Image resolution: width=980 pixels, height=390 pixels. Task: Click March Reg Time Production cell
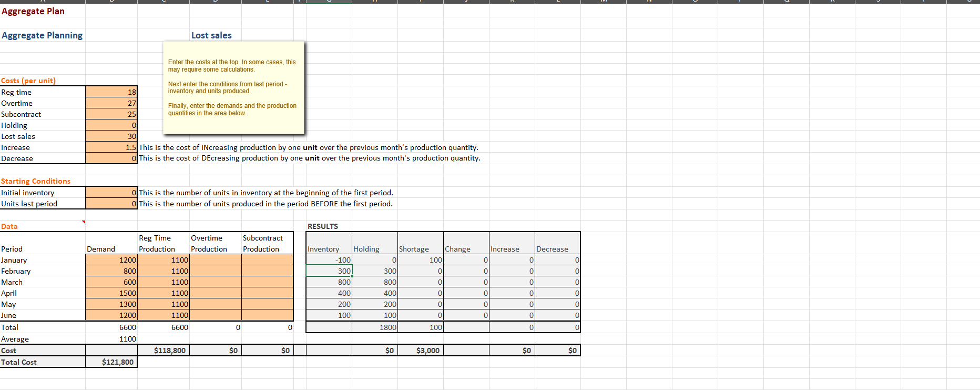pos(164,282)
